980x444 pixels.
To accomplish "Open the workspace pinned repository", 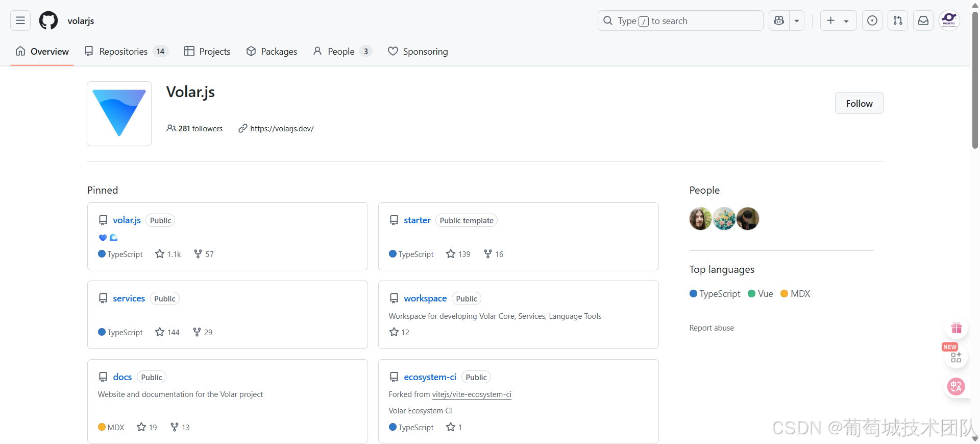I will (425, 298).
